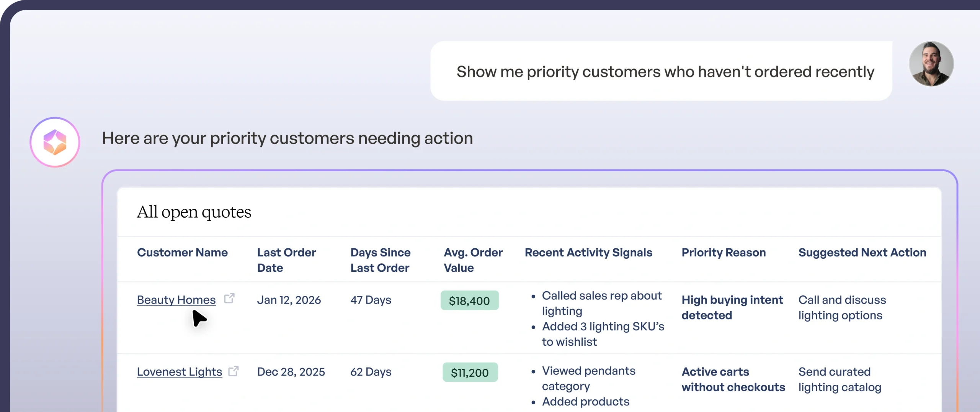The width and height of the screenshot is (980, 412).
Task: Sort by Avg. Order Value header
Action: (x=473, y=260)
